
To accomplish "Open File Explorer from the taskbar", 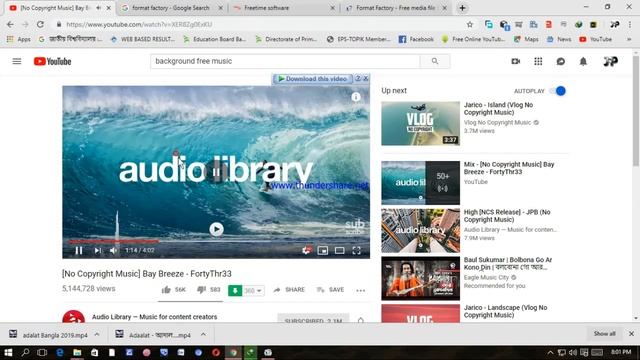I will (x=77, y=352).
